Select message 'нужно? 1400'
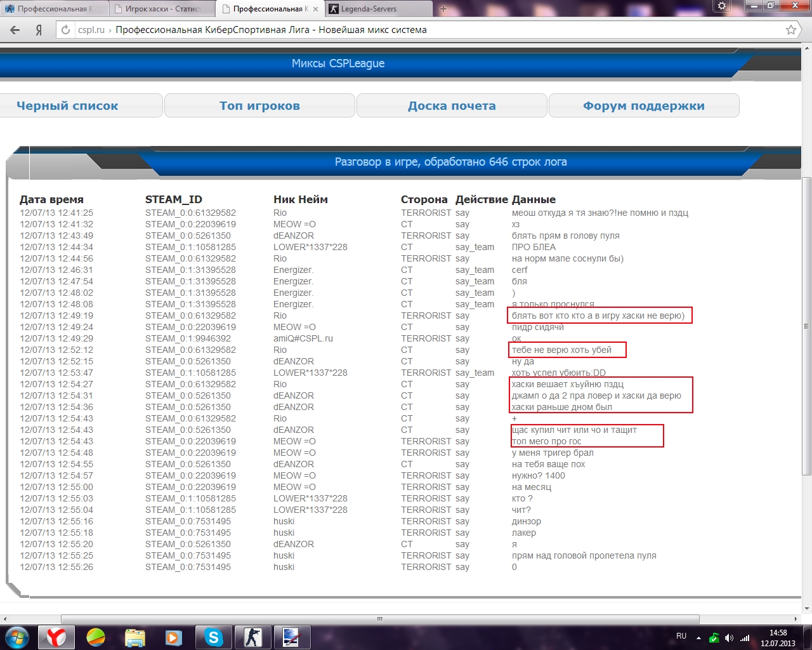 (538, 475)
